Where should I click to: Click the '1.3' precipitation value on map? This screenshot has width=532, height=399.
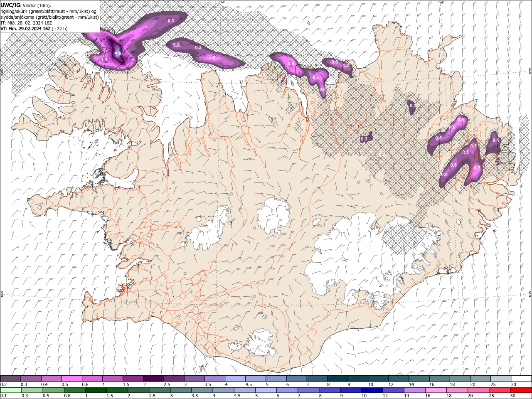pos(104,60)
